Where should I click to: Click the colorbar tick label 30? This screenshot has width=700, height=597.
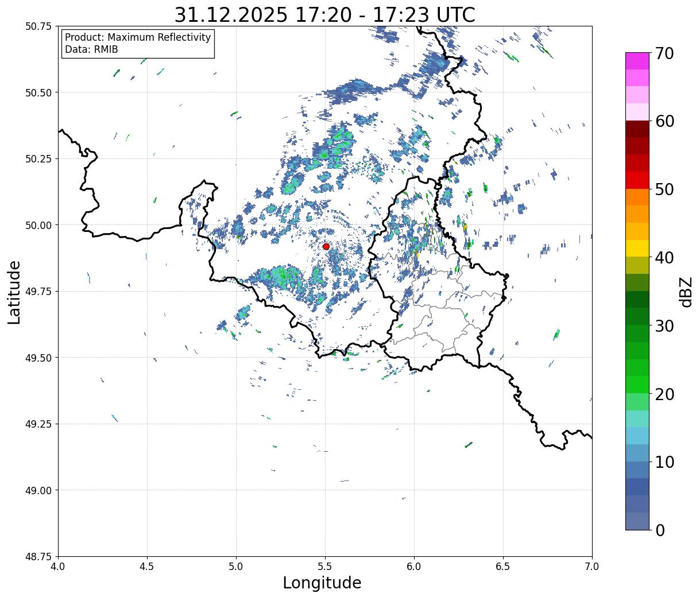(664, 325)
